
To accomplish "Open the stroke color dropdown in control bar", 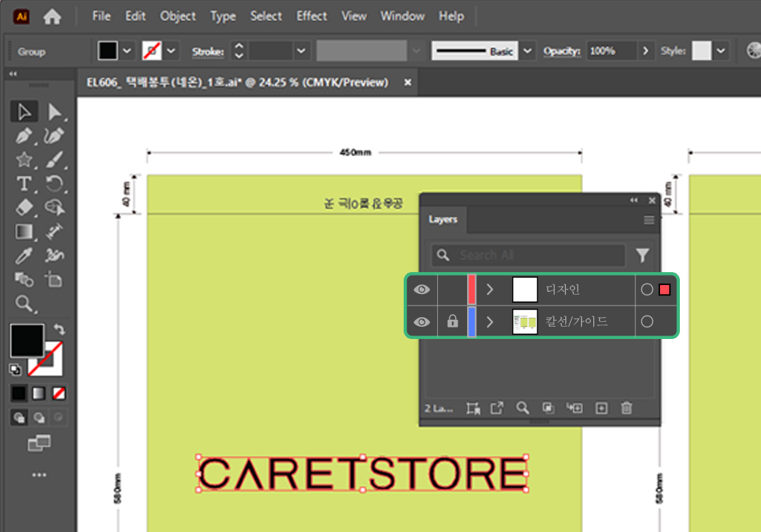I will [x=171, y=51].
